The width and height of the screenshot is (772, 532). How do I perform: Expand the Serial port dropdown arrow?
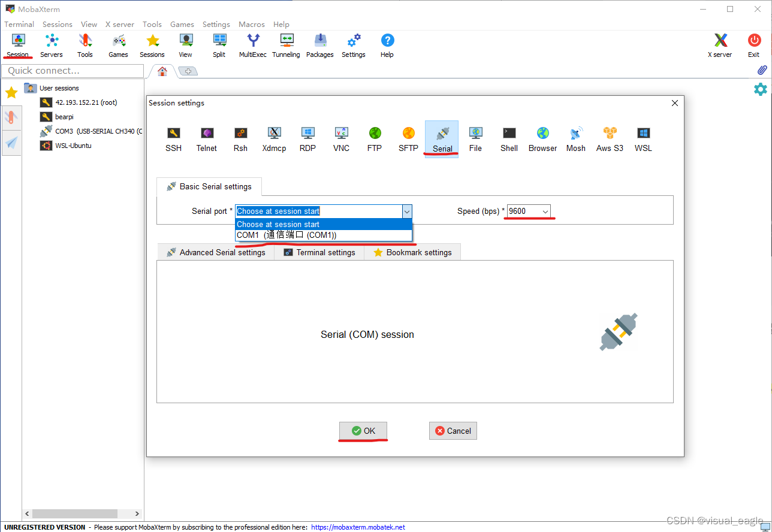407,211
